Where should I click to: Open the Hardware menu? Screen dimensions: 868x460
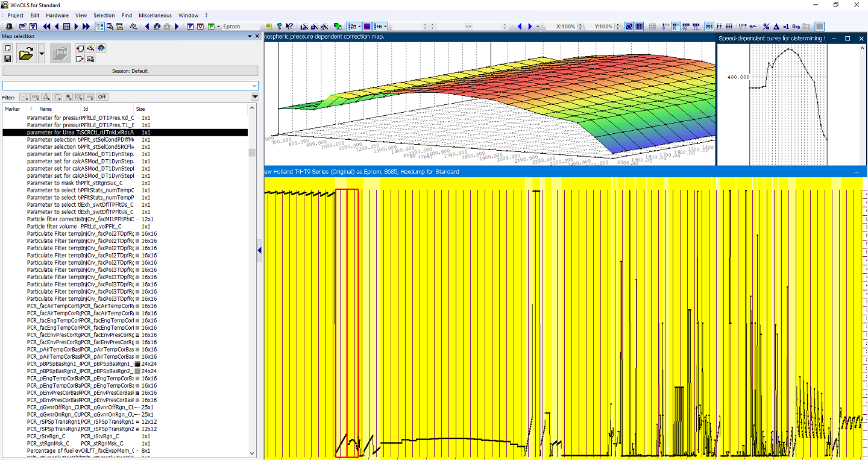[57, 15]
